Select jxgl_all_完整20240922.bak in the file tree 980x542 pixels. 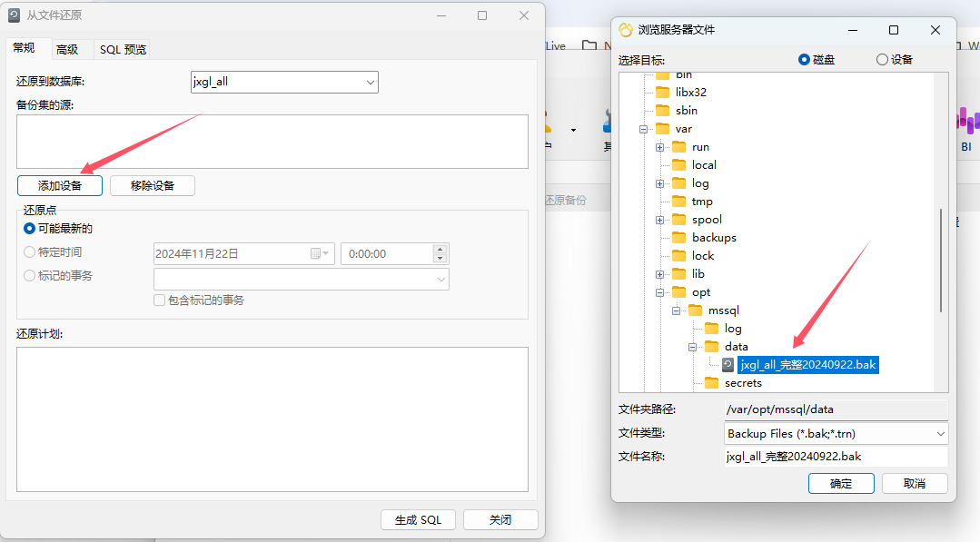tap(808, 365)
